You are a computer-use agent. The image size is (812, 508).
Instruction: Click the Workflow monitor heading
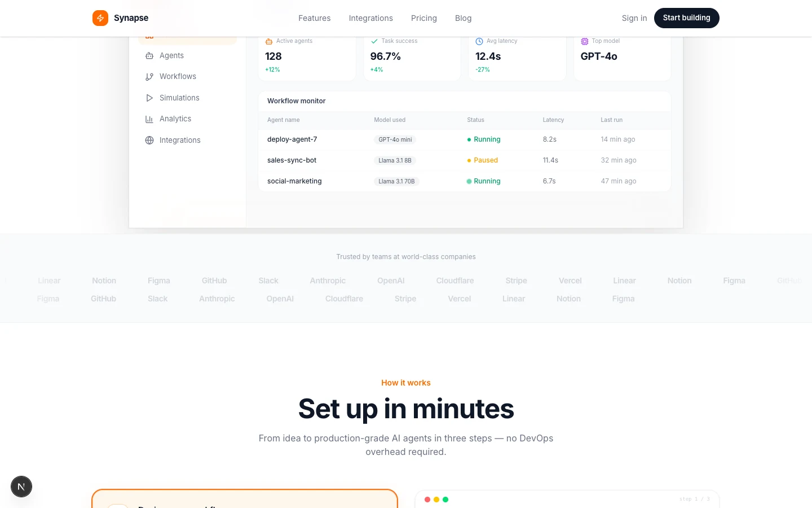[x=297, y=101]
